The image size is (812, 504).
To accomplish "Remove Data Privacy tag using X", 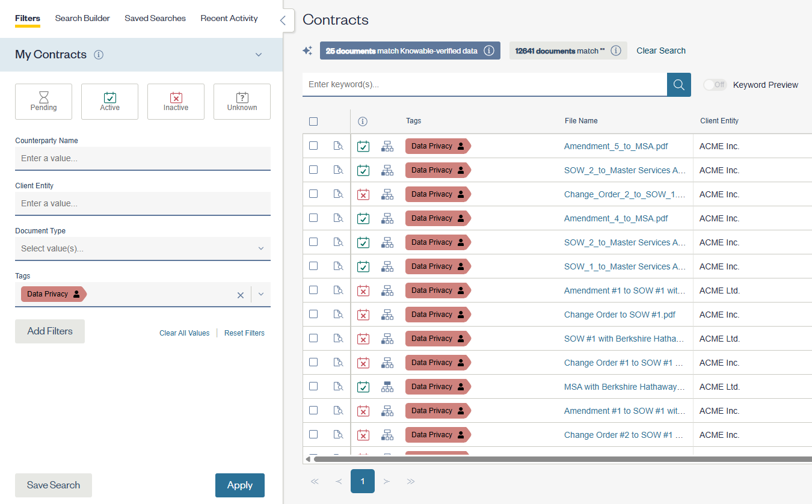I will tap(241, 295).
